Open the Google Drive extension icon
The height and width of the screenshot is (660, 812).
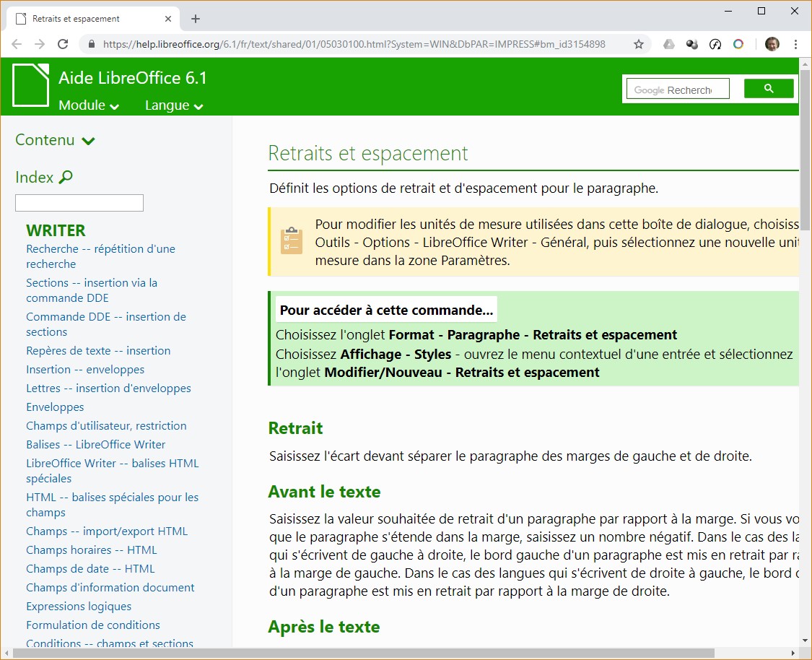[x=669, y=44]
